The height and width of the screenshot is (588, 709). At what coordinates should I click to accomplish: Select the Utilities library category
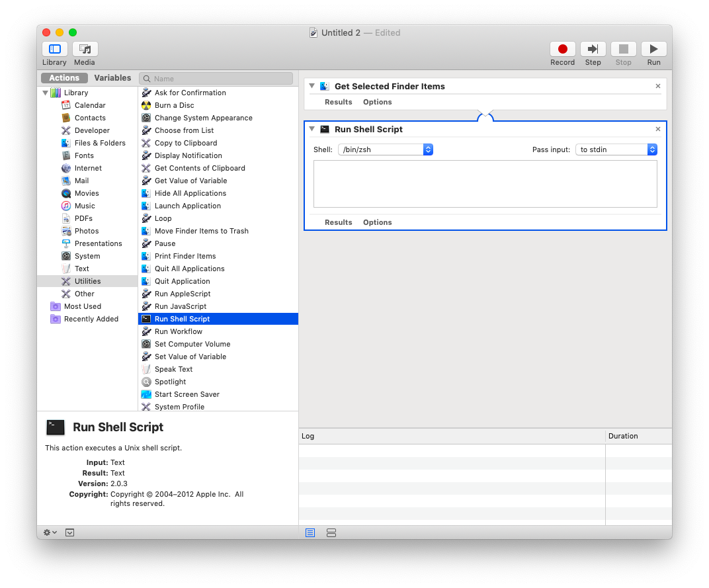pyautogui.click(x=87, y=281)
